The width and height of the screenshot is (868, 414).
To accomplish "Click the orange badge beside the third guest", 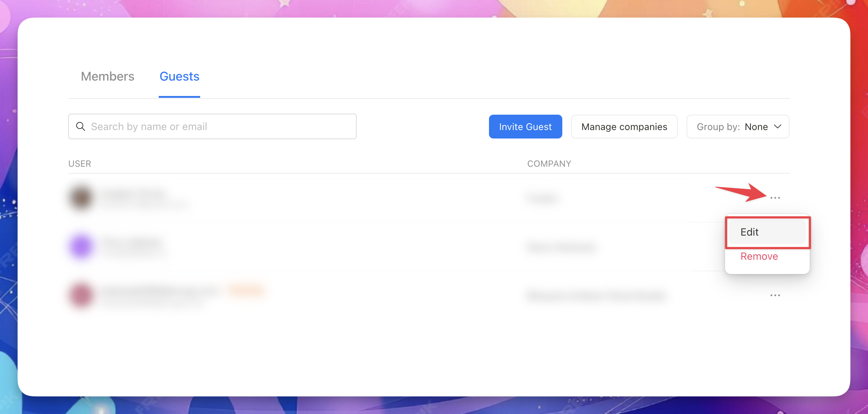I will pos(246,290).
